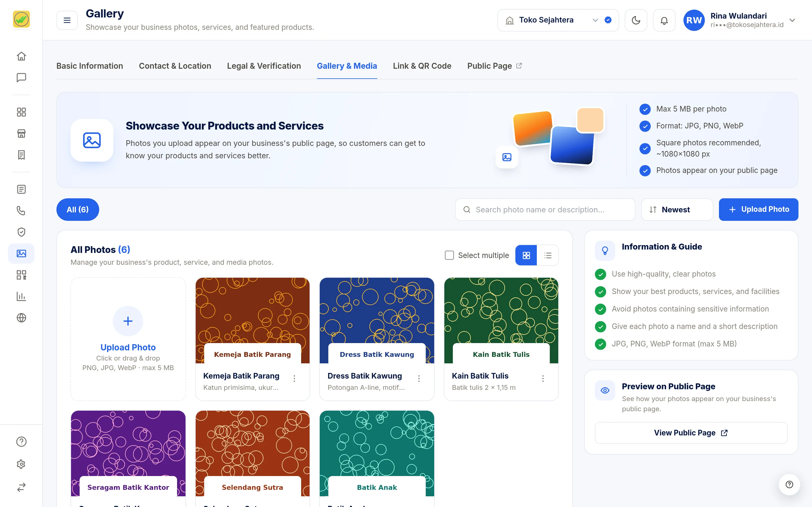Expand the Toko Sejahtera business selector

(558, 21)
